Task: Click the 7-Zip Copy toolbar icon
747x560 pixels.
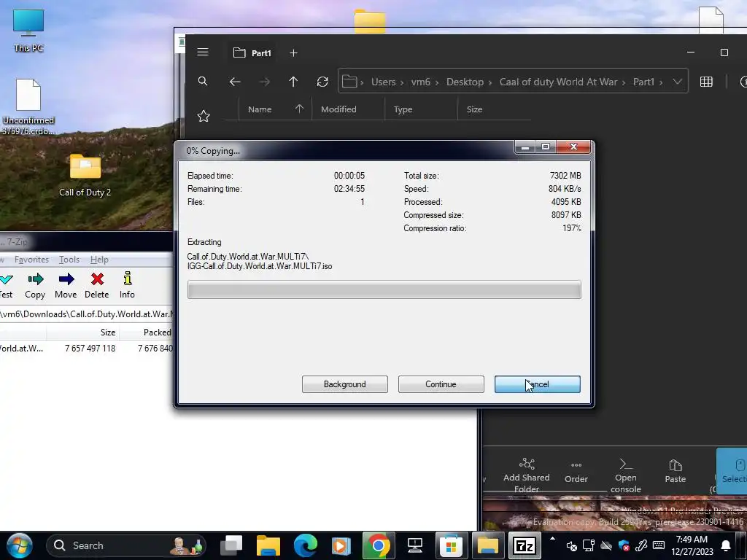Action: click(35, 285)
